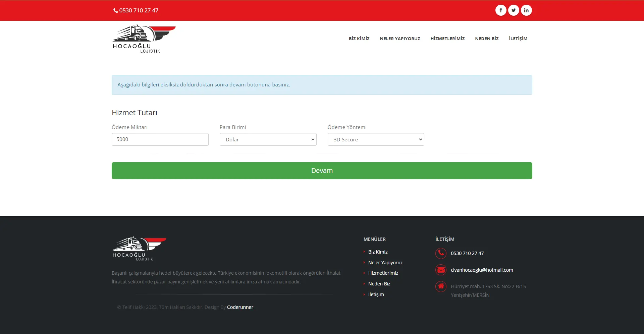Click the civanhocaoglu@hotmail.com email link
The image size is (644, 334).
pyautogui.click(x=482, y=270)
